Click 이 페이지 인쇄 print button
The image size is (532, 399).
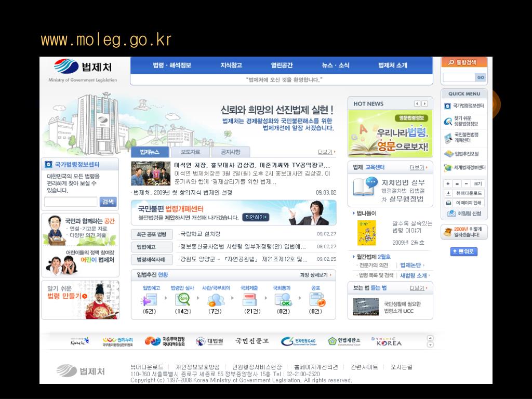[x=464, y=203]
